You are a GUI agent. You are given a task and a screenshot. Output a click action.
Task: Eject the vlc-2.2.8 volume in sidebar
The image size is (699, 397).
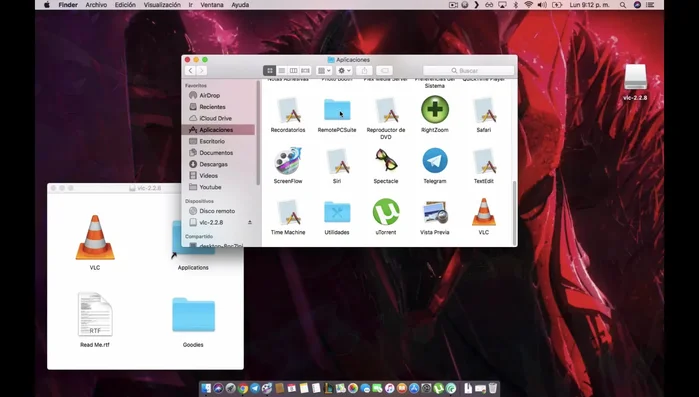tap(250, 222)
